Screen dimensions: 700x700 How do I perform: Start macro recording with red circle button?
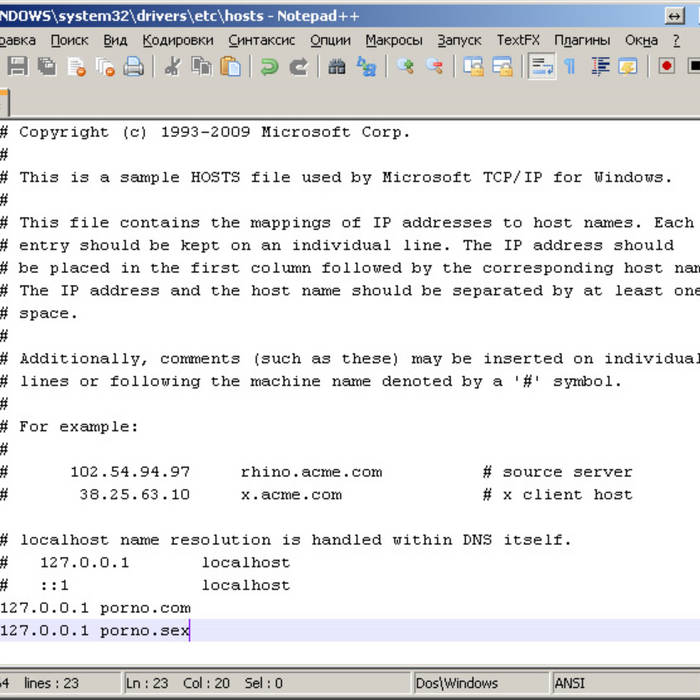[667, 67]
